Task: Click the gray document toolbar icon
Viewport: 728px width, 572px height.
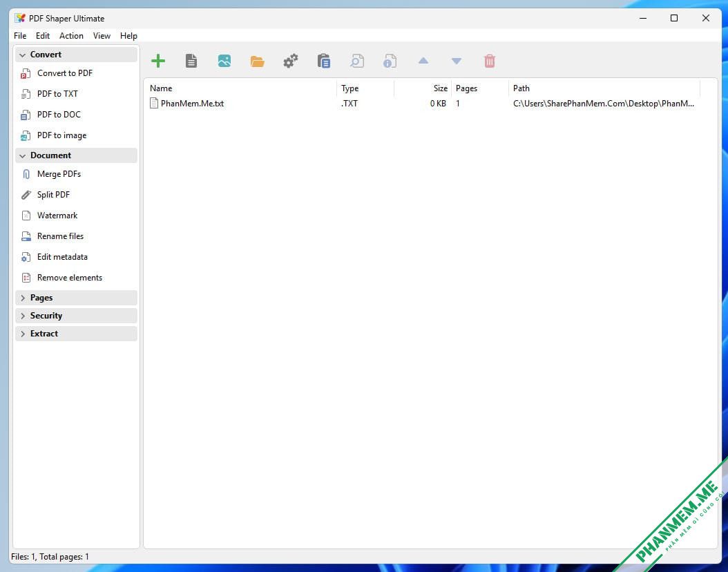Action: point(191,61)
